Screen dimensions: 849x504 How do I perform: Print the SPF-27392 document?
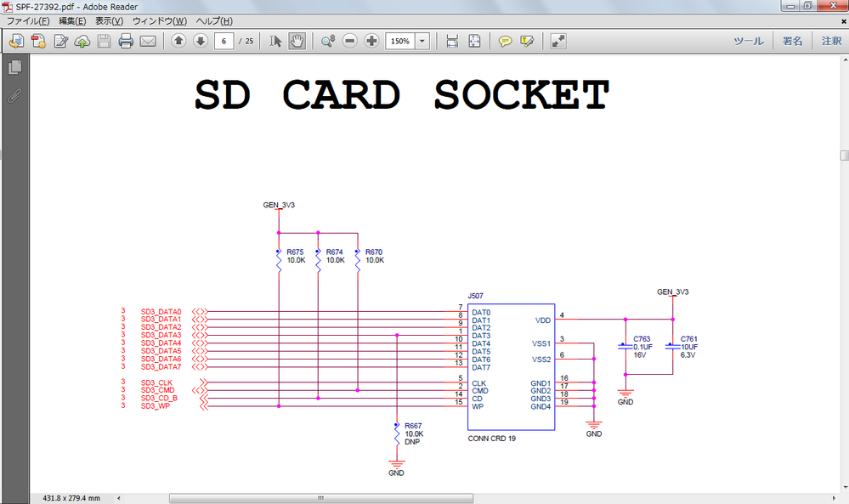[x=124, y=40]
